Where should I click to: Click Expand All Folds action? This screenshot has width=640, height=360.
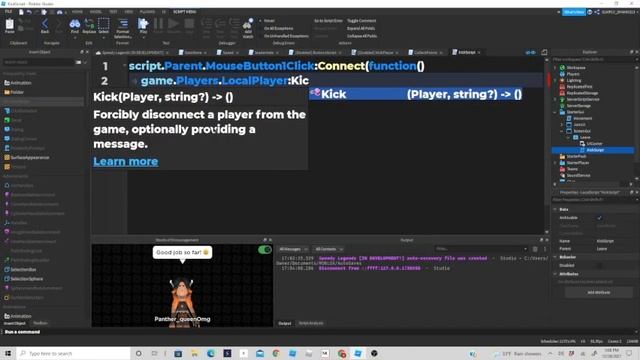pyautogui.click(x=361, y=29)
